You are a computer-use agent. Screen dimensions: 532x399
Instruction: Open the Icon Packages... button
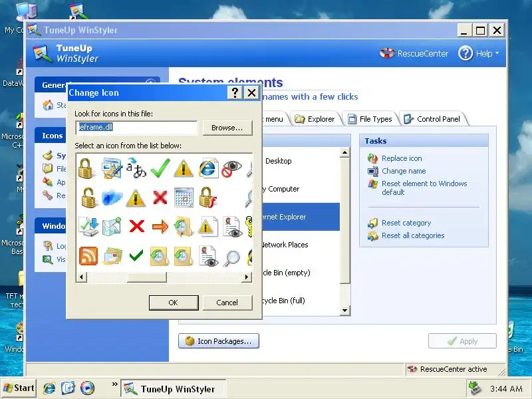219,341
